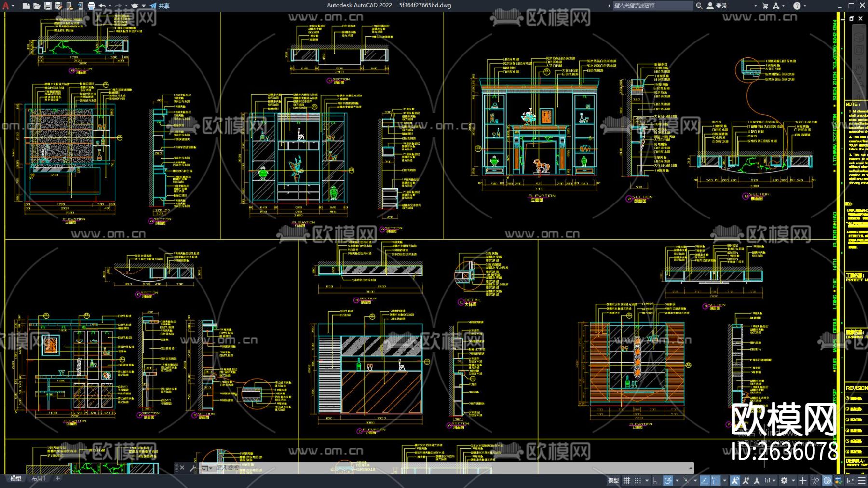The height and width of the screenshot is (488, 868).
Task: Open the Autodesk App Store cart icon
Action: point(765,6)
